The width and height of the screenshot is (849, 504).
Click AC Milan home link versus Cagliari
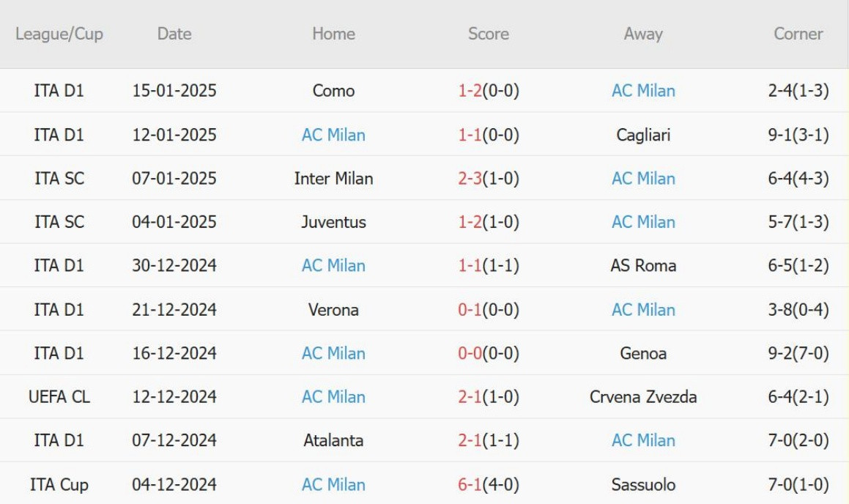point(333,135)
